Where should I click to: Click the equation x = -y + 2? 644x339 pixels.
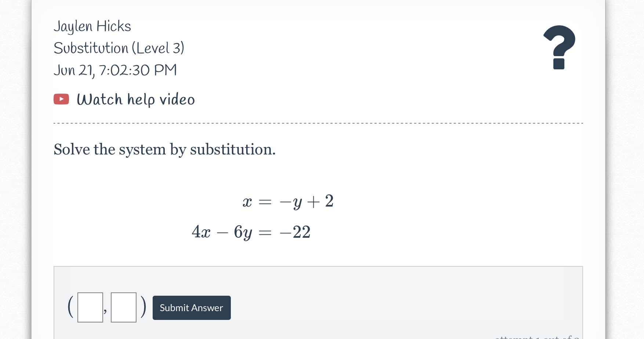288,201
